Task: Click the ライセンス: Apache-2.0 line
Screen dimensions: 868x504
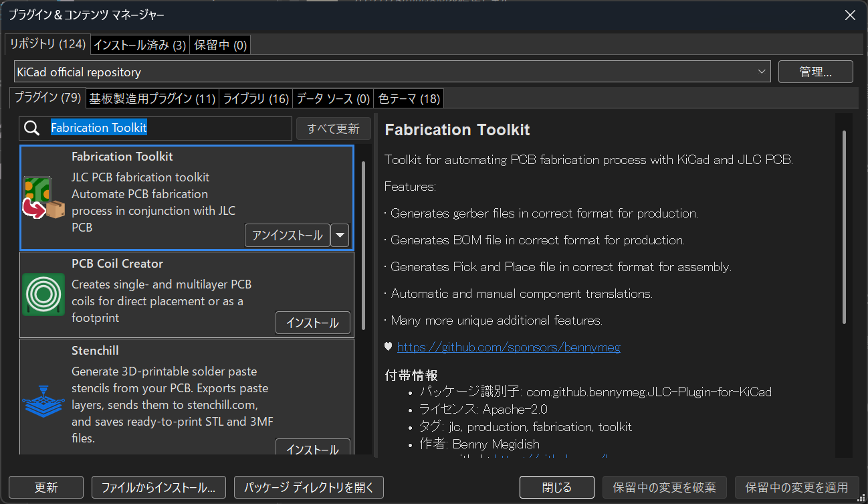Action: point(483,409)
